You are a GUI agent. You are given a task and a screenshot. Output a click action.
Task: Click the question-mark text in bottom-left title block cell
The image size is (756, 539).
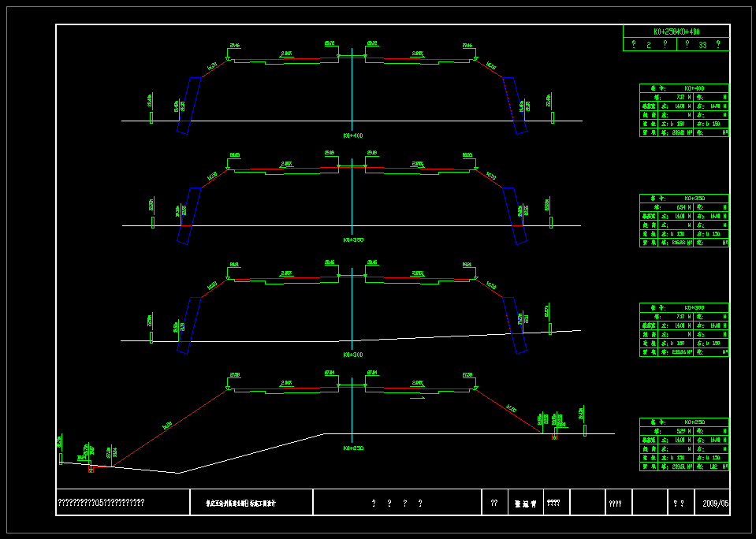tap(101, 502)
